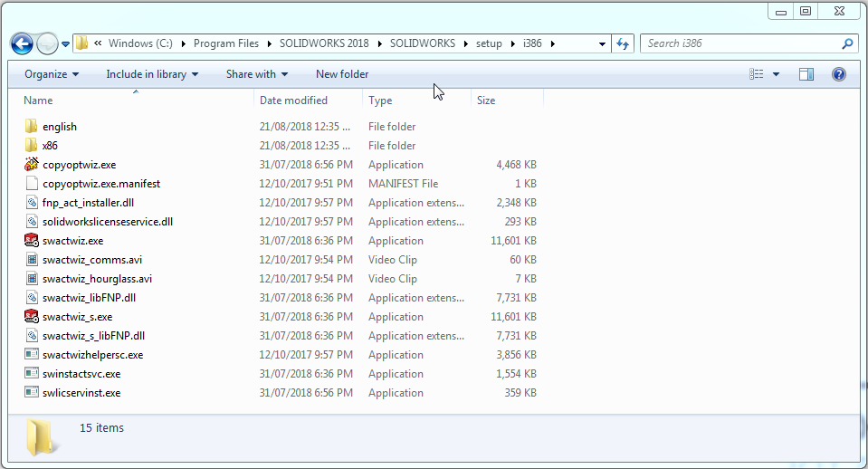Toggle the preview pane button
This screenshot has height=469, width=868.
point(806,74)
